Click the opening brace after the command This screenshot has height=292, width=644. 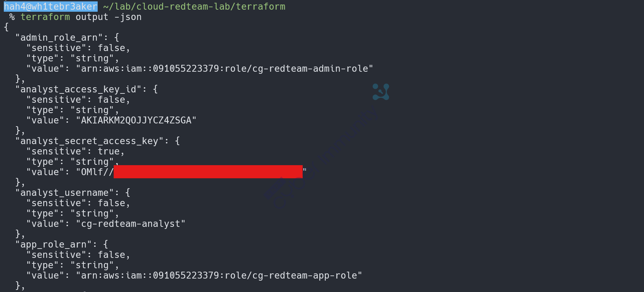coord(6,27)
